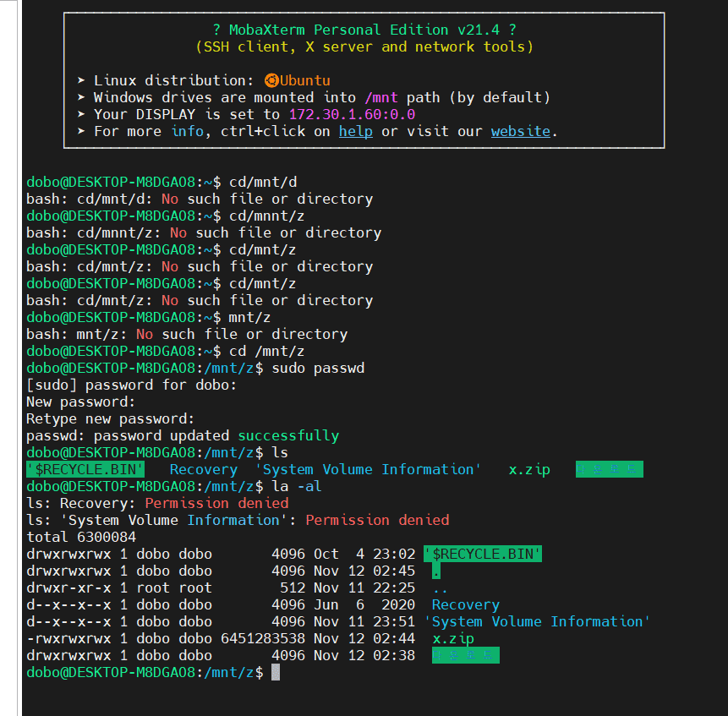Screen dimensions: 728x716
Task: Click "ls: Recovery: Permission denied" error line
Action: click(157, 504)
